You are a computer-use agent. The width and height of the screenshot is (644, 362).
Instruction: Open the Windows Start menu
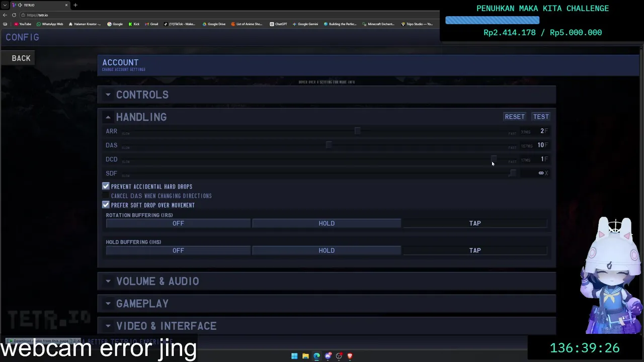pyautogui.click(x=294, y=356)
